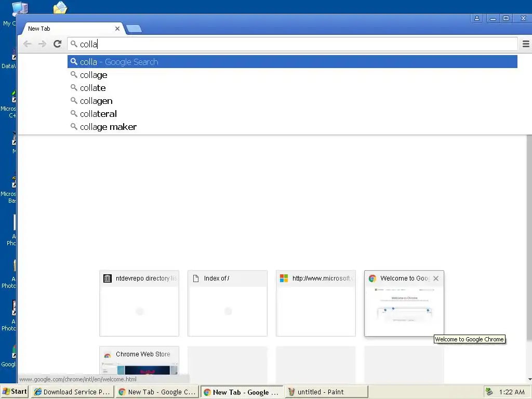Switch to Download Service P... taskbar item

(73, 392)
